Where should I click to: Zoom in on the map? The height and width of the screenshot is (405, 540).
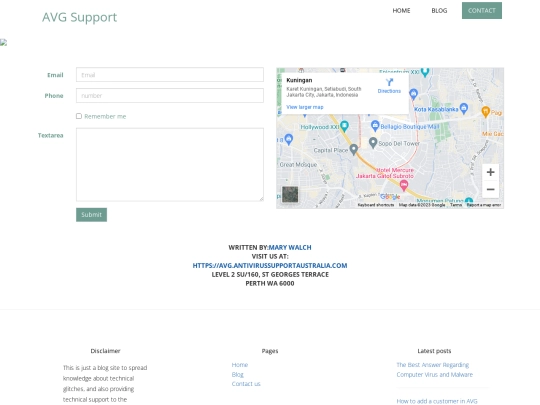tap(490, 172)
